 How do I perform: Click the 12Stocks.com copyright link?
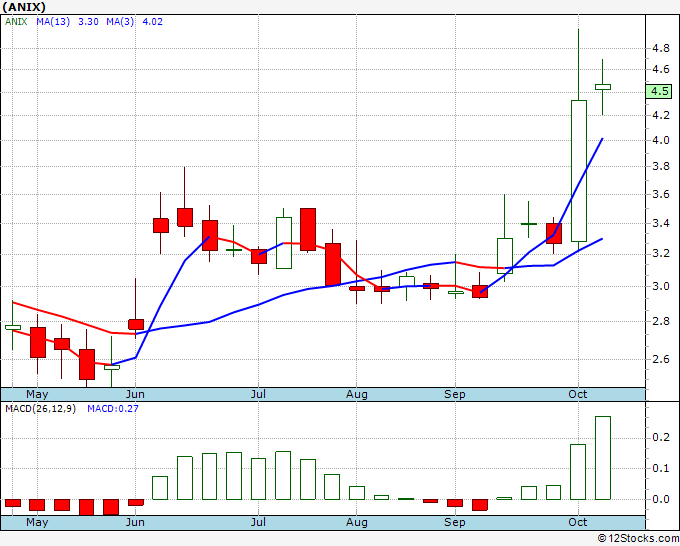638,538
